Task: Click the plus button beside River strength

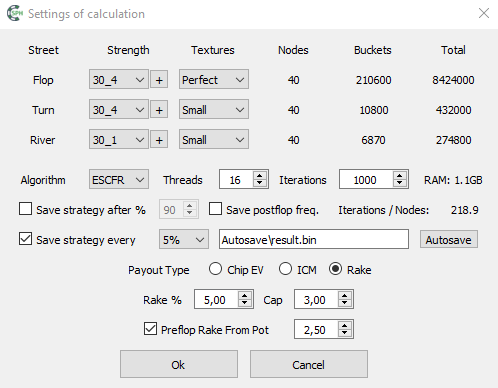Action: (x=159, y=140)
